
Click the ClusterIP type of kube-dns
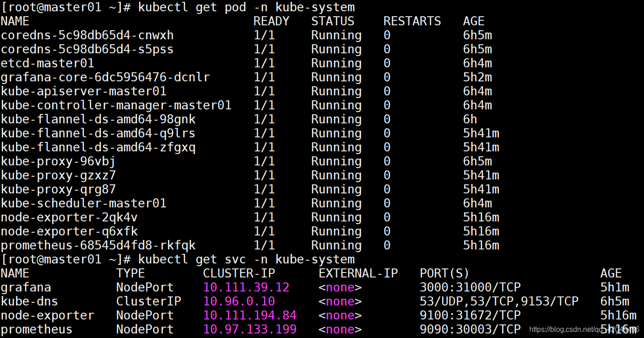point(149,302)
